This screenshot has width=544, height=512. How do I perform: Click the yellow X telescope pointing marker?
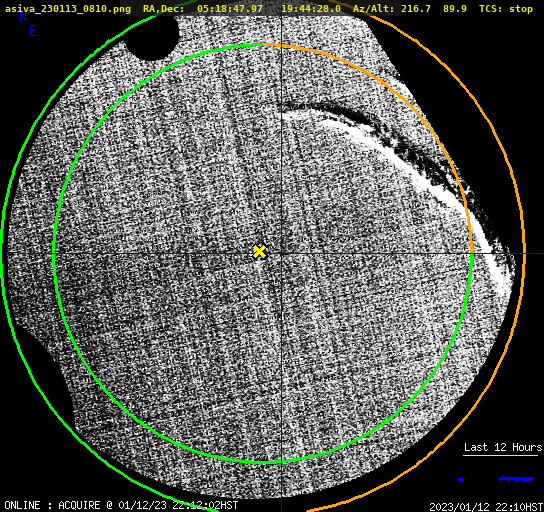tap(259, 252)
